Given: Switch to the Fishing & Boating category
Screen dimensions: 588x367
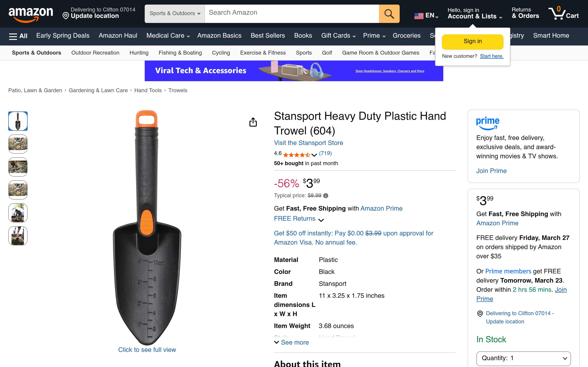Looking at the screenshot, I should [x=180, y=53].
